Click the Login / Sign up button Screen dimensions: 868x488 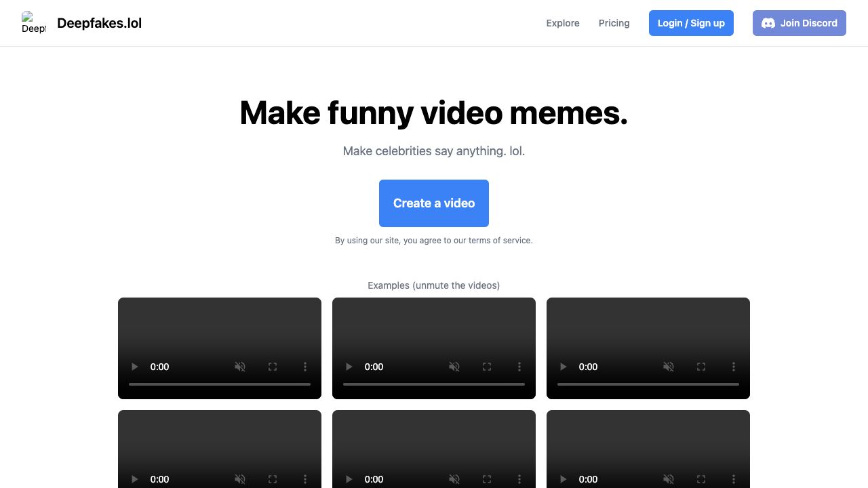tap(691, 23)
